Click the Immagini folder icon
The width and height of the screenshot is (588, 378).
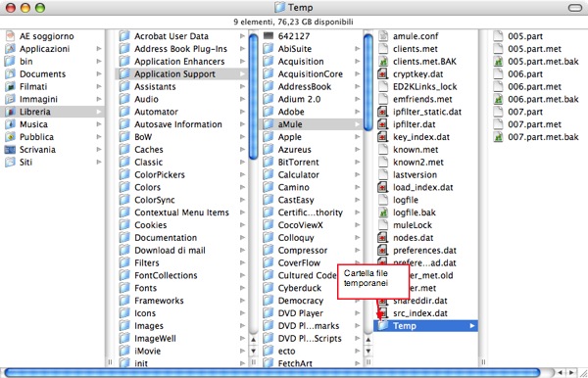10,99
